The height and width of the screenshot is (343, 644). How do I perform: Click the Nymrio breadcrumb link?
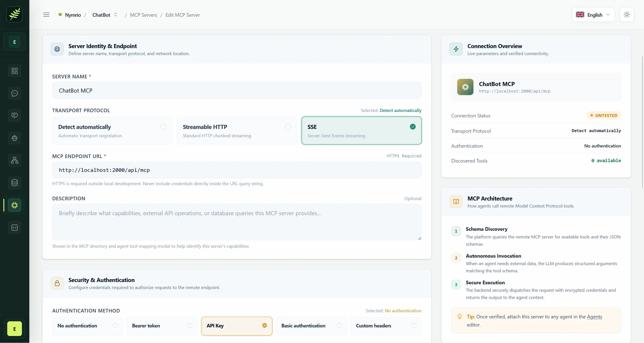73,15
